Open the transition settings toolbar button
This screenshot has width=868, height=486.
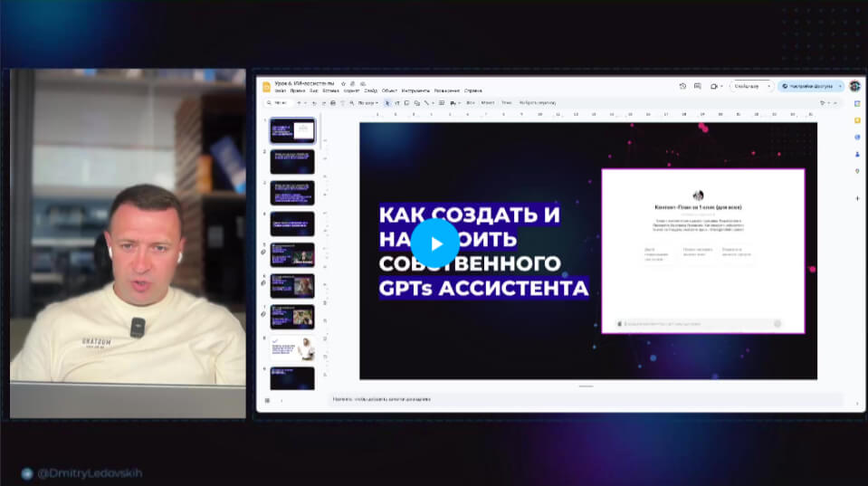tap(538, 103)
